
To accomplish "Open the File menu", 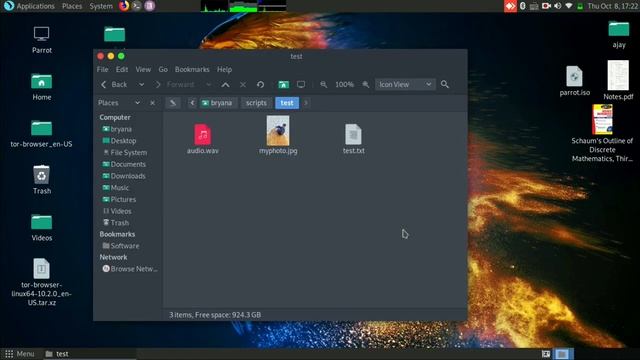I will 102,69.
